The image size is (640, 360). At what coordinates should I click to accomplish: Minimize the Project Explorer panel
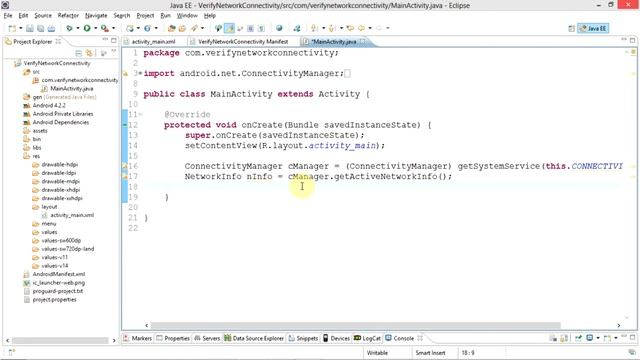105,40
